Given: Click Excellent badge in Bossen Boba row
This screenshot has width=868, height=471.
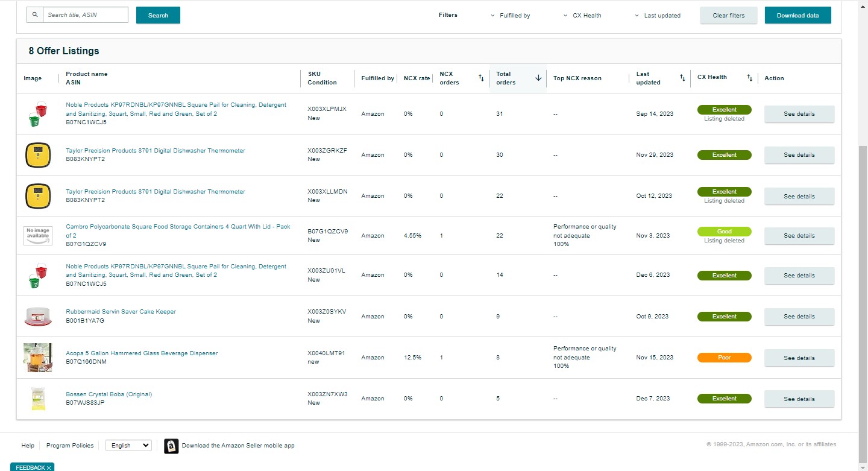Looking at the screenshot, I should (725, 399).
